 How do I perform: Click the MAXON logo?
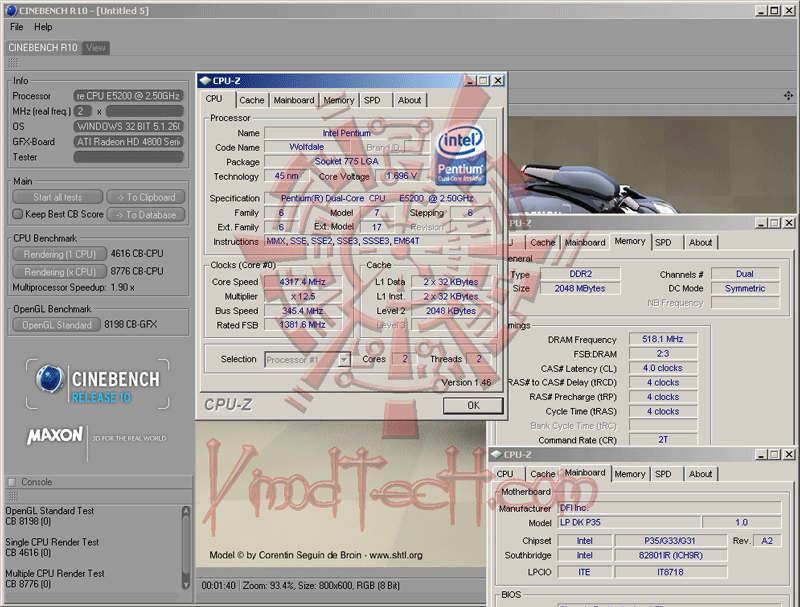click(x=55, y=435)
